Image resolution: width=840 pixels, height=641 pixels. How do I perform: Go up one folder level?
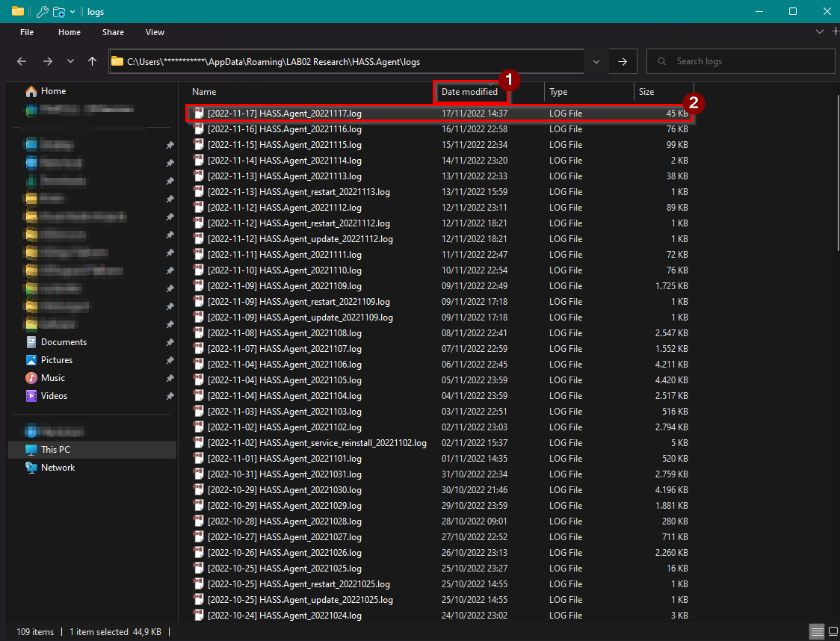[92, 61]
